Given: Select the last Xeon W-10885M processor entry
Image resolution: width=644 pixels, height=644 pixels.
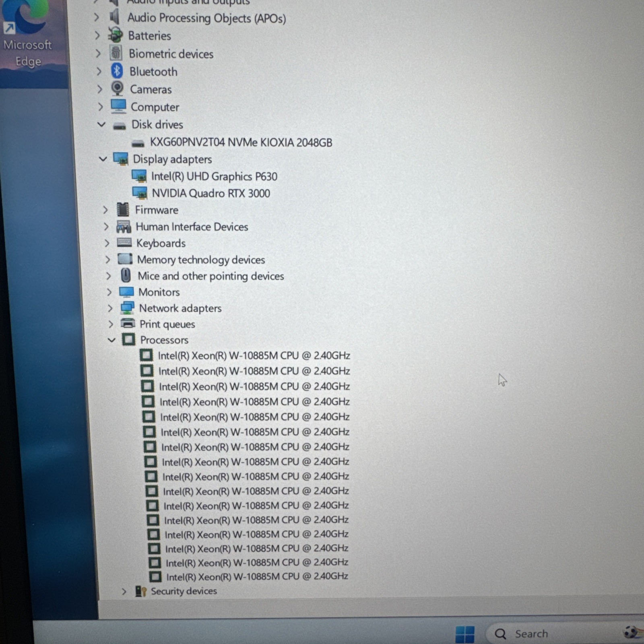Looking at the screenshot, I should click(x=257, y=576).
